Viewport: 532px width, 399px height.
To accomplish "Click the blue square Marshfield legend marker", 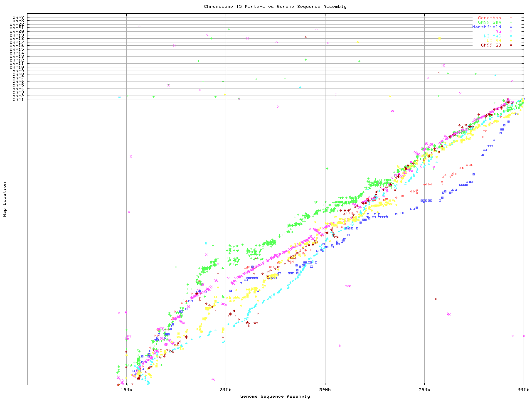I will [x=511, y=27].
